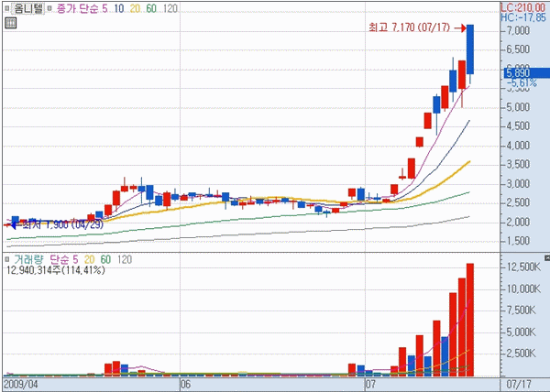Toggle the 60-day price moving average
550x392 pixels.
[151, 8]
